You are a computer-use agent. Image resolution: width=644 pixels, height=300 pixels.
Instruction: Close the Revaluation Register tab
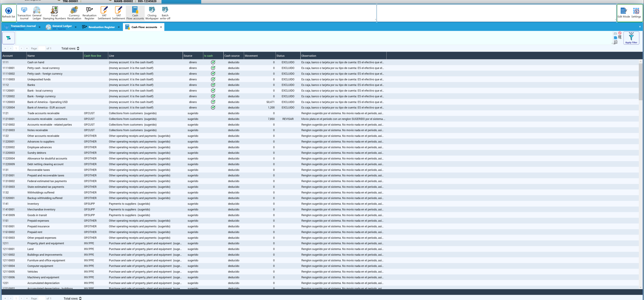pyautogui.click(x=119, y=27)
